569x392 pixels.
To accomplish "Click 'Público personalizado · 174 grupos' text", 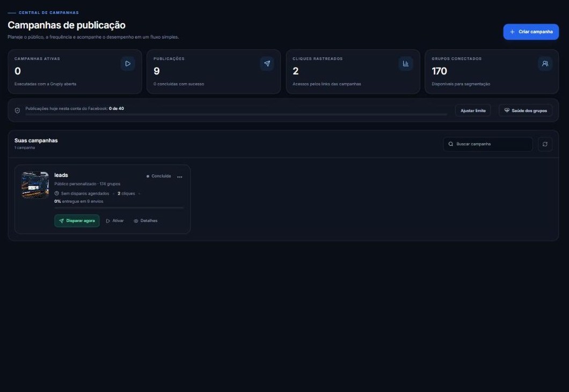I will pos(87,184).
